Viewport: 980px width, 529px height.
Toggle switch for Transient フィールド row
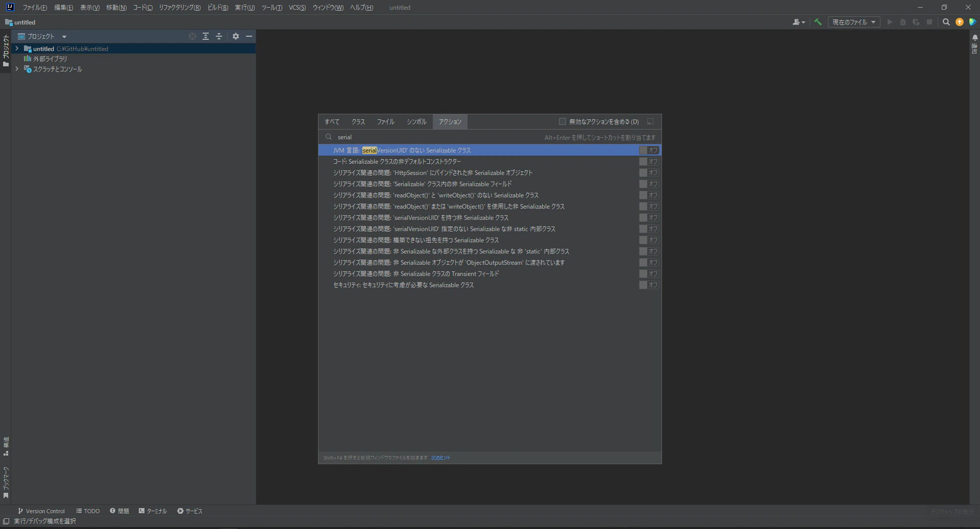click(649, 274)
